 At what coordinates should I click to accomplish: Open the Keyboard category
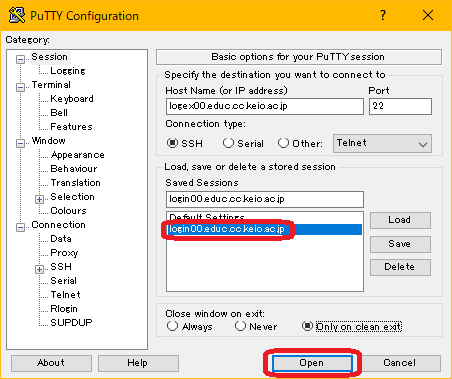72,99
